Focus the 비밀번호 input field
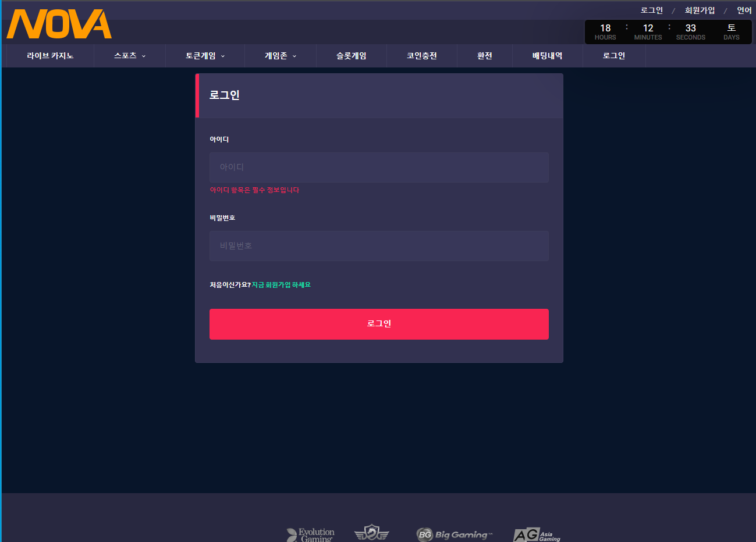 [379, 246]
